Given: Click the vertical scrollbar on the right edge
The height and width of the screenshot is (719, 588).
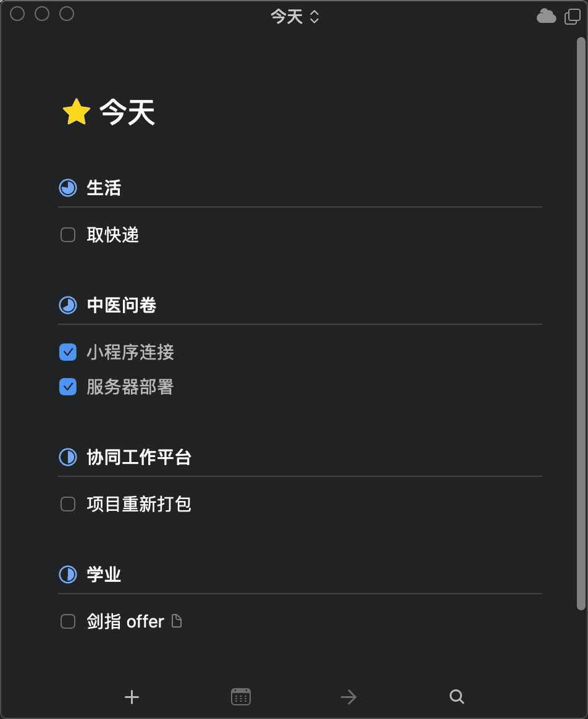Looking at the screenshot, I should click(581, 321).
